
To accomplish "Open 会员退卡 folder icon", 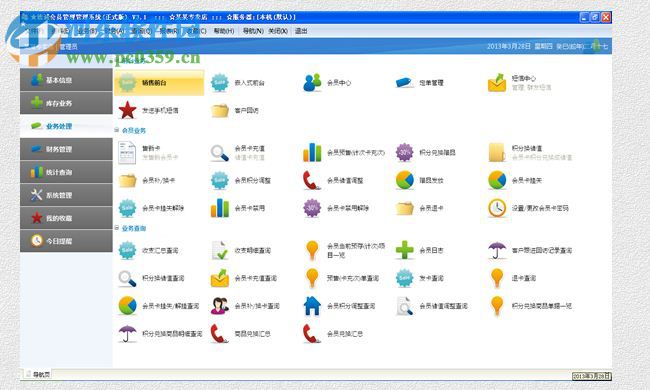I will pyautogui.click(x=404, y=208).
